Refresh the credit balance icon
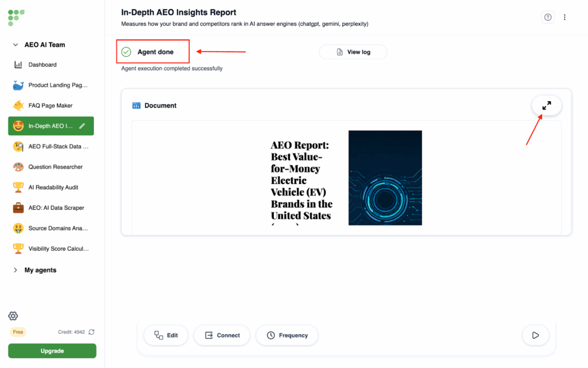Viewport: 588px width, 368px height. pyautogui.click(x=91, y=332)
